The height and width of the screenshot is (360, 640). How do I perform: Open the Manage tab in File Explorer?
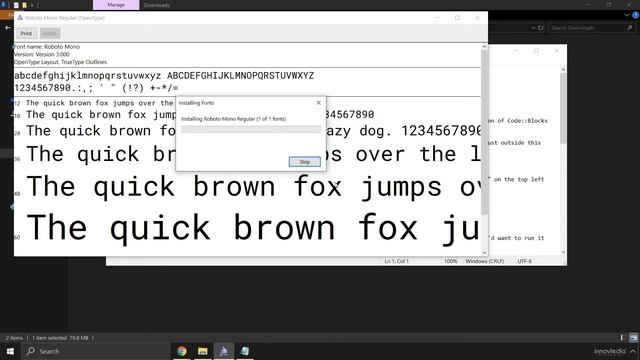click(116, 5)
